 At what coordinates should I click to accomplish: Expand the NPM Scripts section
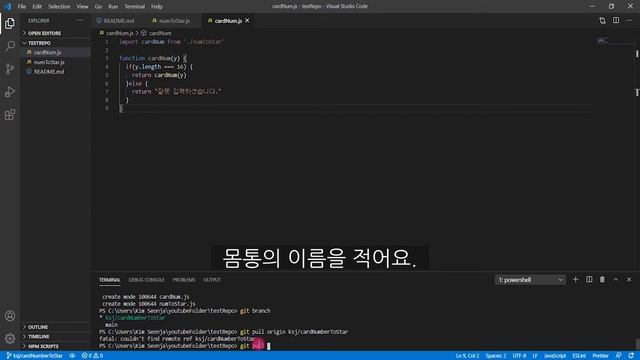click(x=43, y=346)
